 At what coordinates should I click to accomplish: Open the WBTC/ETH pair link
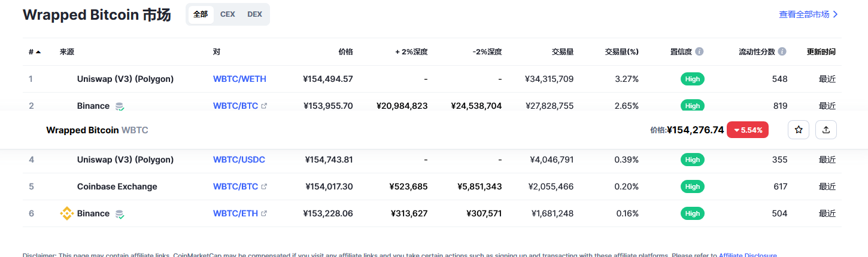click(235, 213)
